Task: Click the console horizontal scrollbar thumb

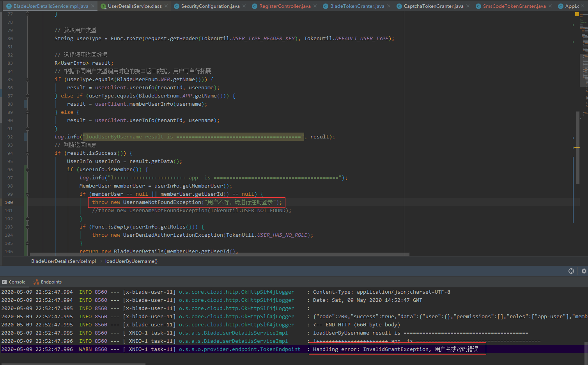Action: (x=73, y=364)
